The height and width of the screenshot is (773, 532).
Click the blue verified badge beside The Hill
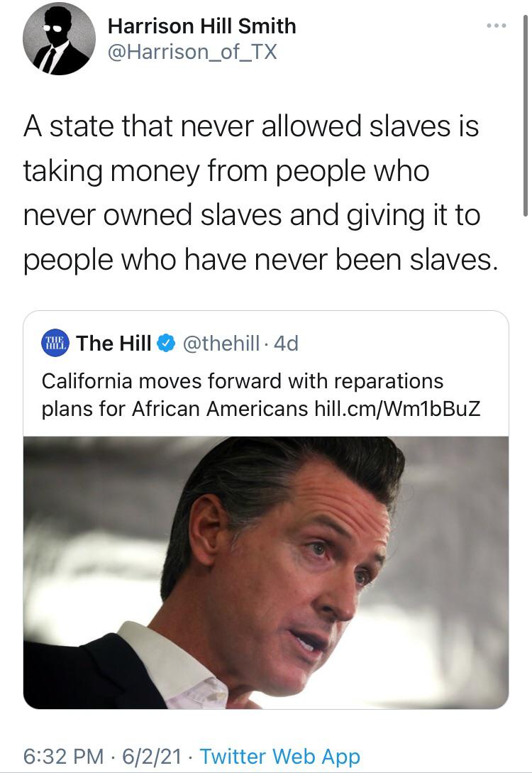point(167,343)
